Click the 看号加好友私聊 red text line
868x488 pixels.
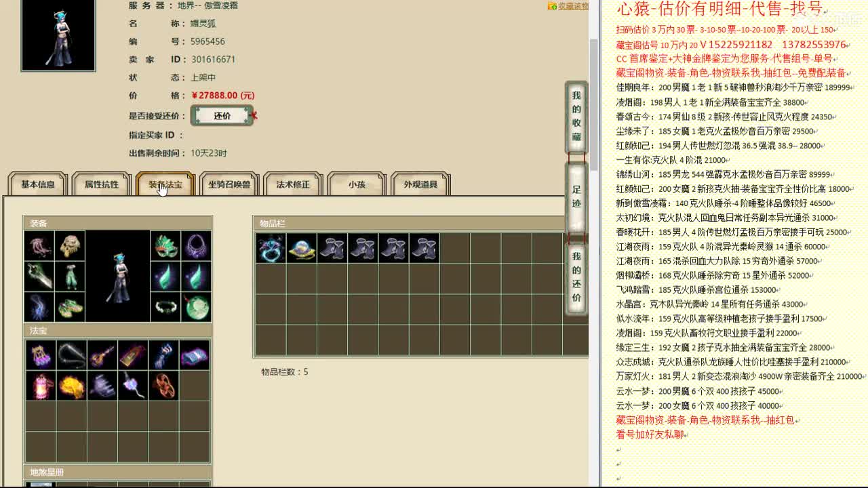(x=652, y=435)
